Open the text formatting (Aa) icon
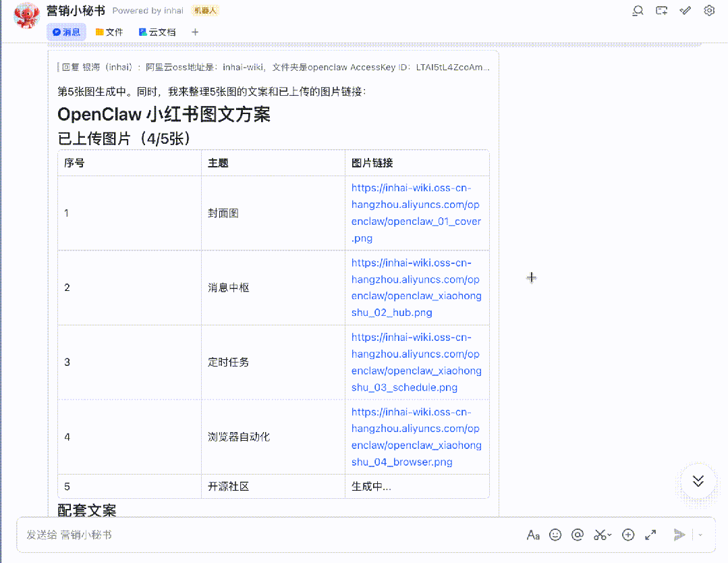The image size is (728, 563). point(534,535)
